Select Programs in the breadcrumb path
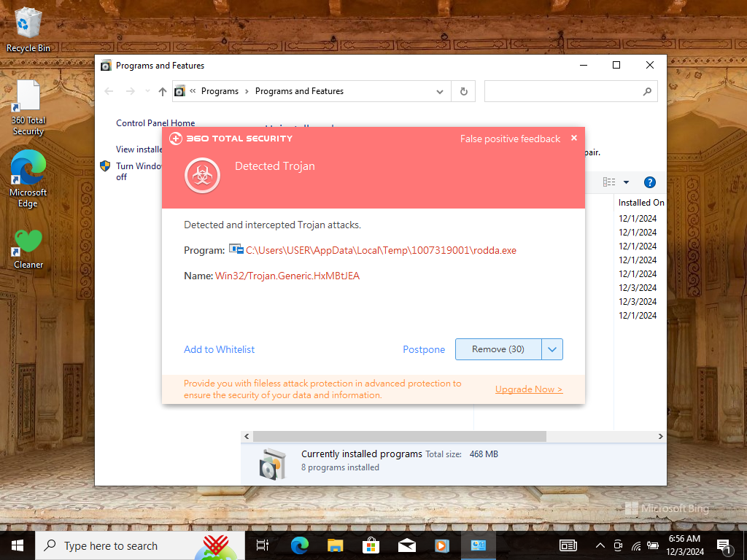 220,91
